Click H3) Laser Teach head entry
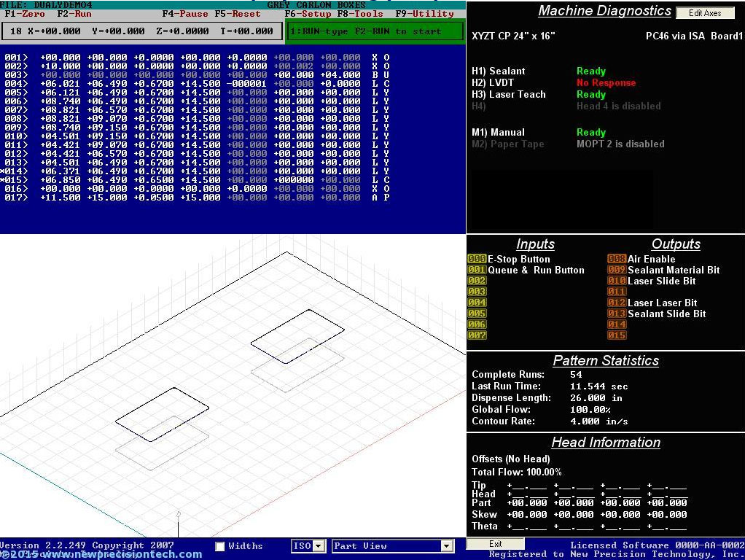 508,94
